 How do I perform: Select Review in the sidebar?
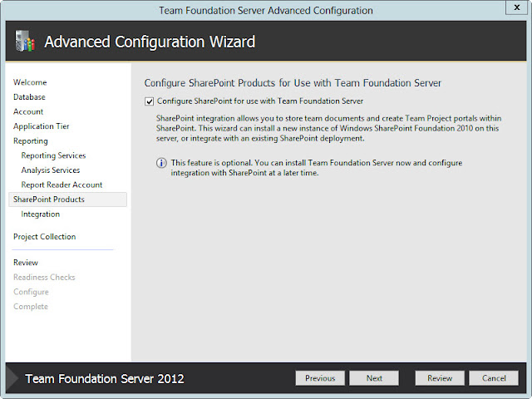pyautogui.click(x=26, y=263)
